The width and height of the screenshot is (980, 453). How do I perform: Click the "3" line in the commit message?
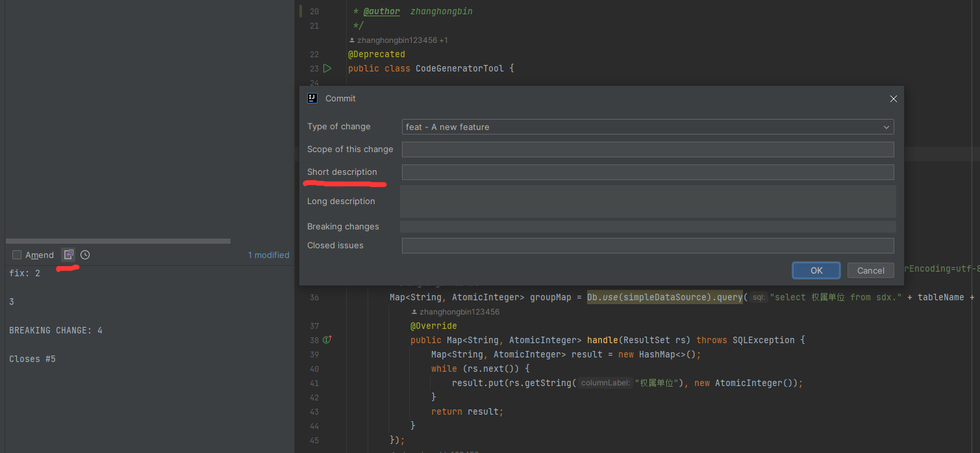(x=12, y=302)
